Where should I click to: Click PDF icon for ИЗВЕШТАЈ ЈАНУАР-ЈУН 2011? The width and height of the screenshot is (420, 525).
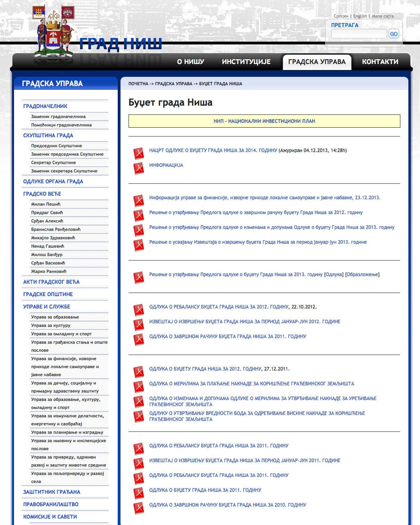click(139, 463)
